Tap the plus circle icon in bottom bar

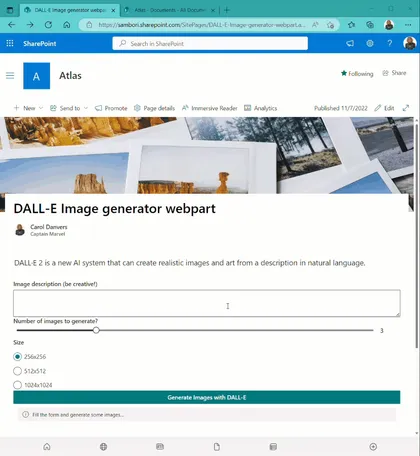(x=373, y=447)
